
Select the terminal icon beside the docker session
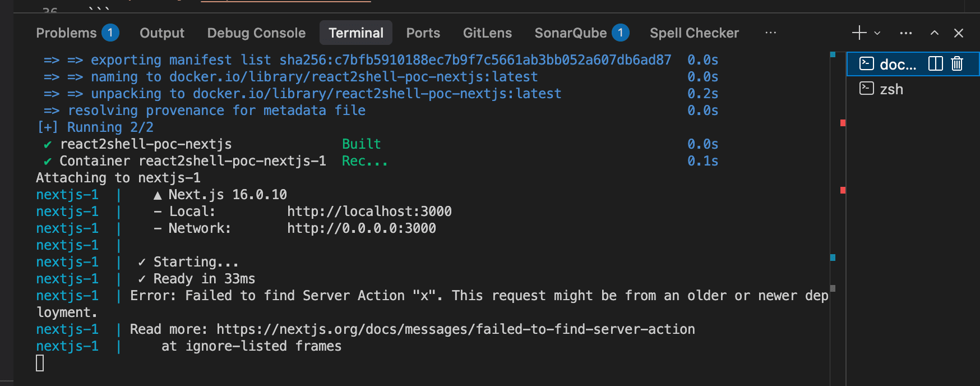coord(866,64)
